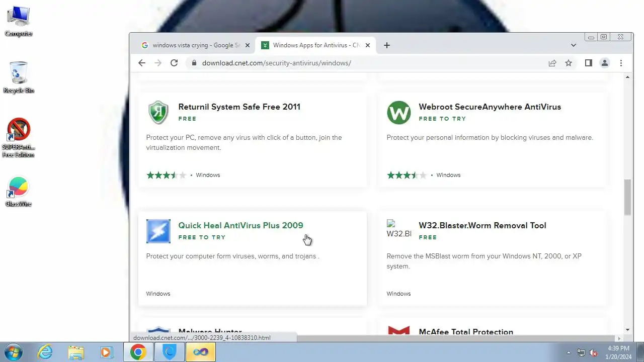Open Returnil System Safe Free 2011 link
Screen dimensions: 644x362
pyautogui.click(x=239, y=107)
